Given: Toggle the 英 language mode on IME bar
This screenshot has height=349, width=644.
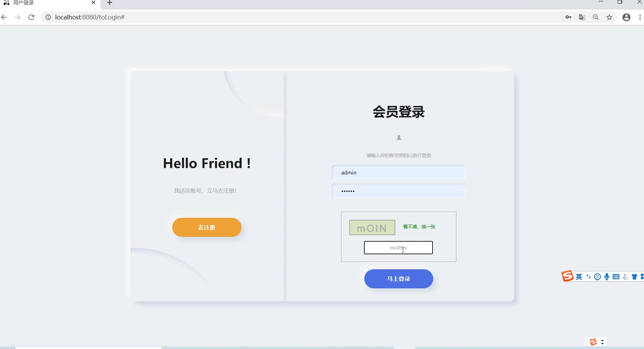Looking at the screenshot, I should pos(579,277).
